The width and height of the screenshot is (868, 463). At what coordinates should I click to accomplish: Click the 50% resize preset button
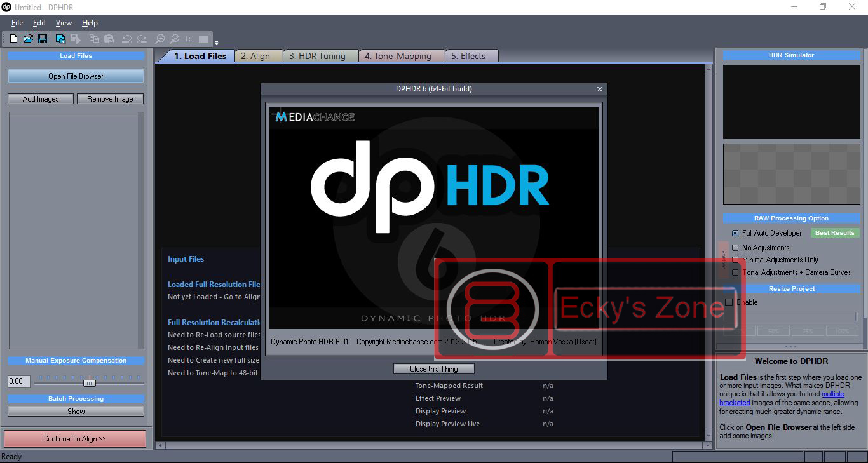[774, 331]
